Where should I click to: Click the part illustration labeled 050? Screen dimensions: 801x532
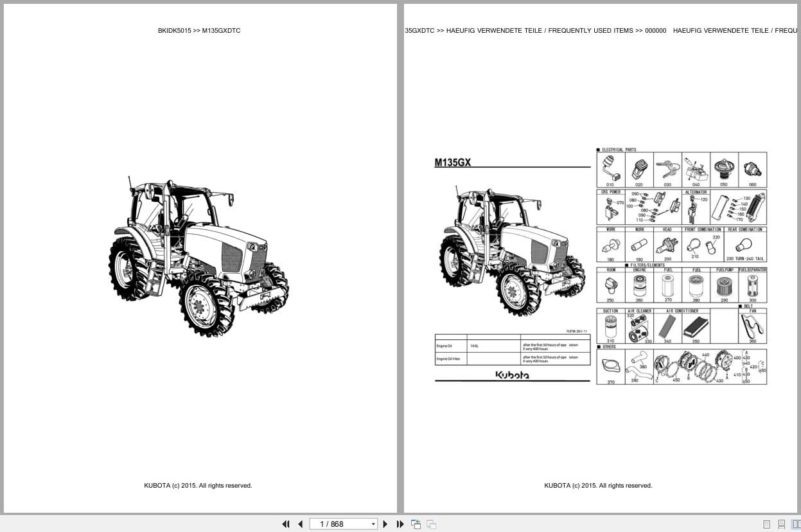pyautogui.click(x=724, y=168)
